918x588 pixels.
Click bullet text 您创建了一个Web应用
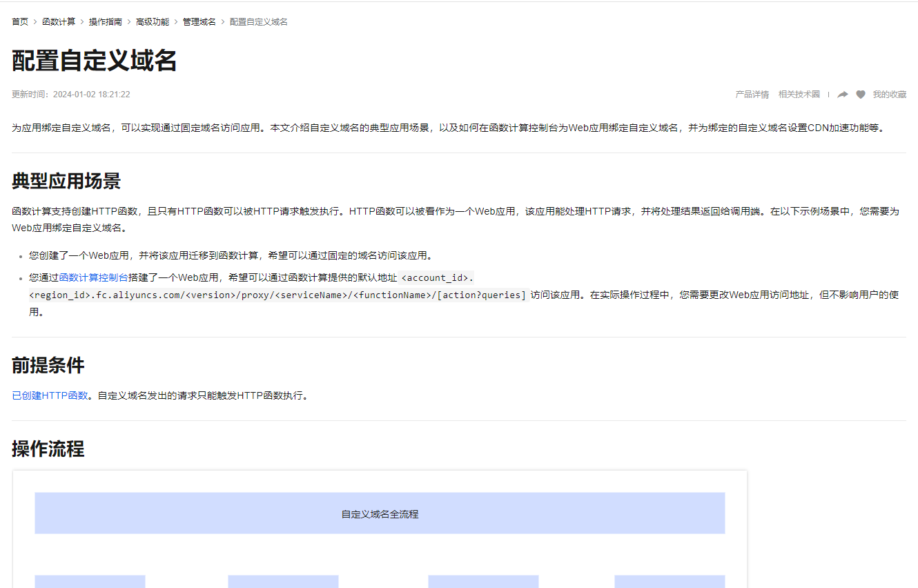coord(231,256)
